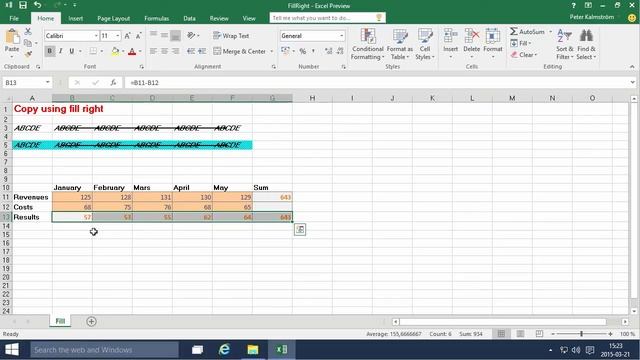This screenshot has height=360, width=640.
Task: Open the font size dropdown
Action: pyautogui.click(x=118, y=36)
